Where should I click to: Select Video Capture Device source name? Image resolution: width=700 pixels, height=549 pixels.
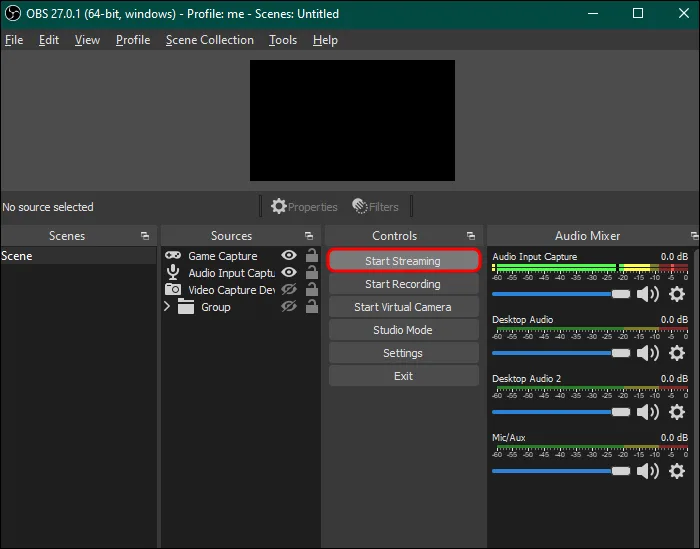click(232, 290)
